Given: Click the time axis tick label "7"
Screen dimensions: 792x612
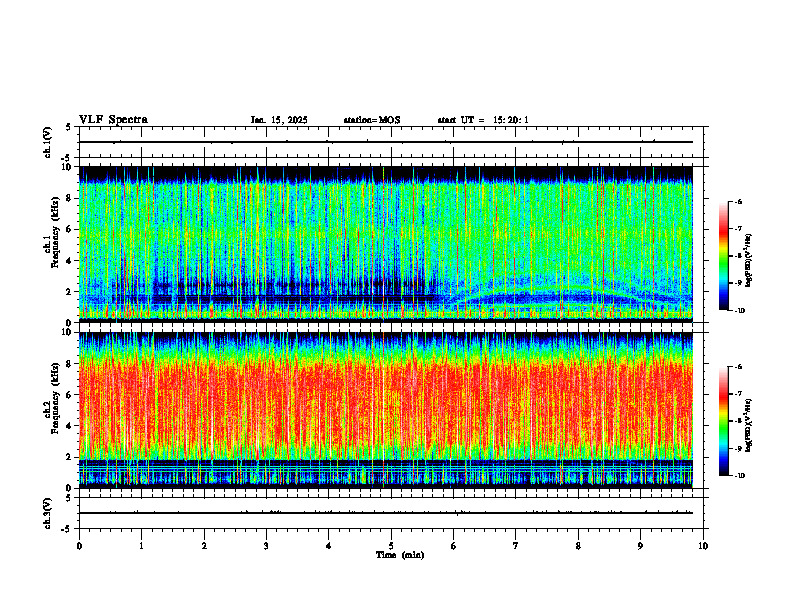Looking at the screenshot, I should (516, 546).
